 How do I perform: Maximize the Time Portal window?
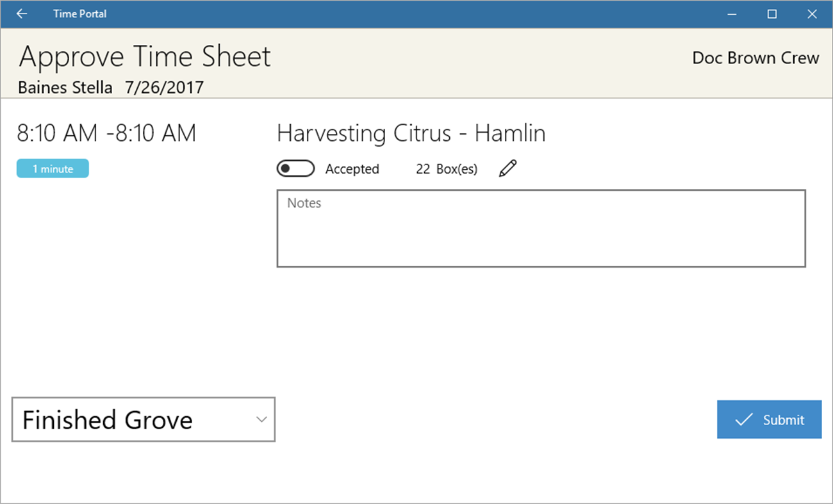[x=772, y=14]
